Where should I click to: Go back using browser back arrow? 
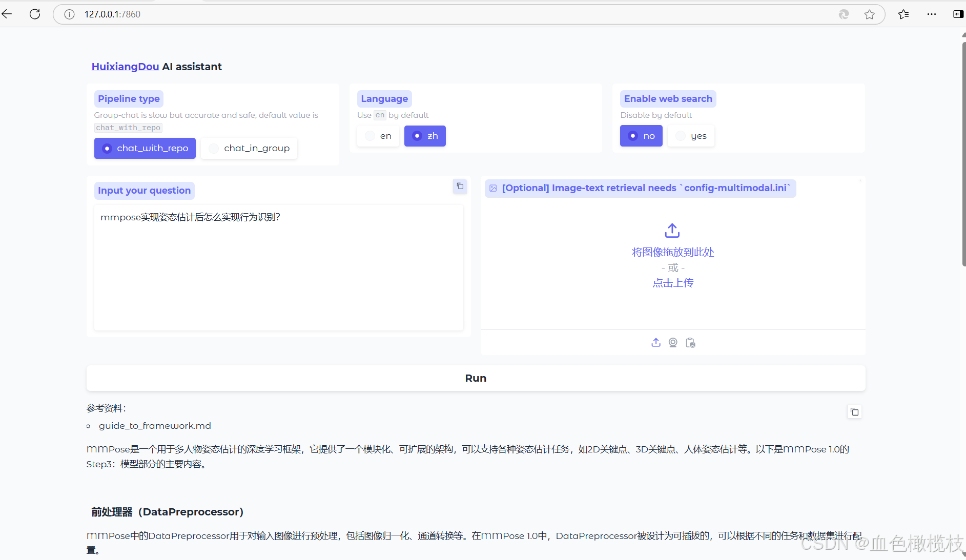pos(7,14)
